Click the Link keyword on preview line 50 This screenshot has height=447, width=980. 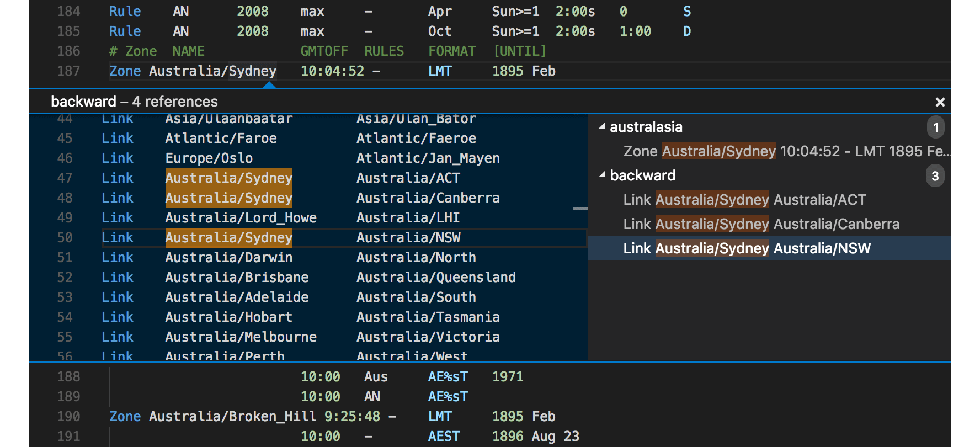pos(118,238)
